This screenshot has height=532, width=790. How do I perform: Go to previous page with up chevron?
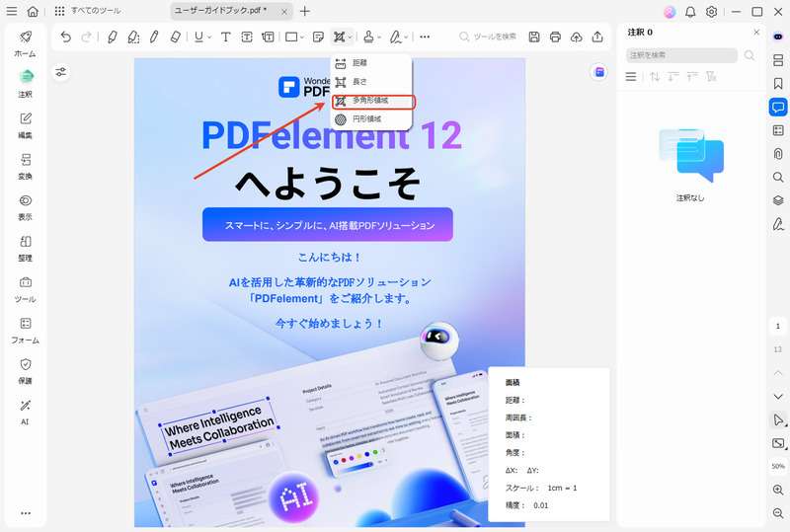(778, 373)
